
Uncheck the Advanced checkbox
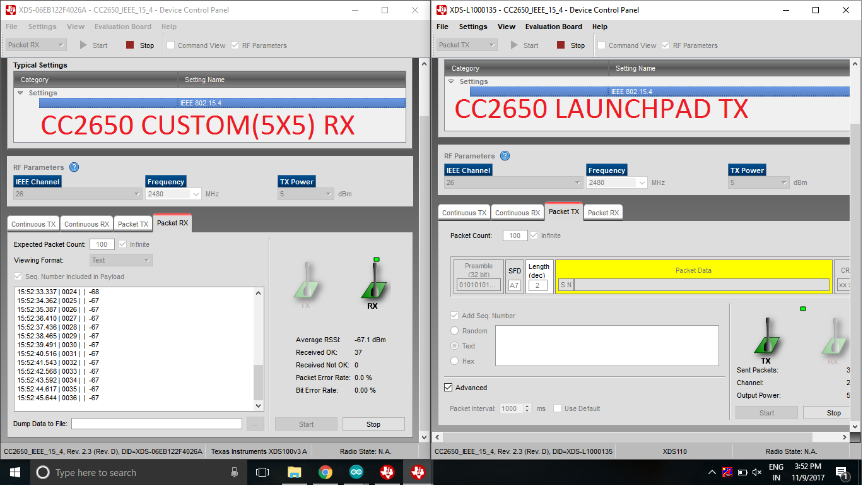[x=449, y=388]
